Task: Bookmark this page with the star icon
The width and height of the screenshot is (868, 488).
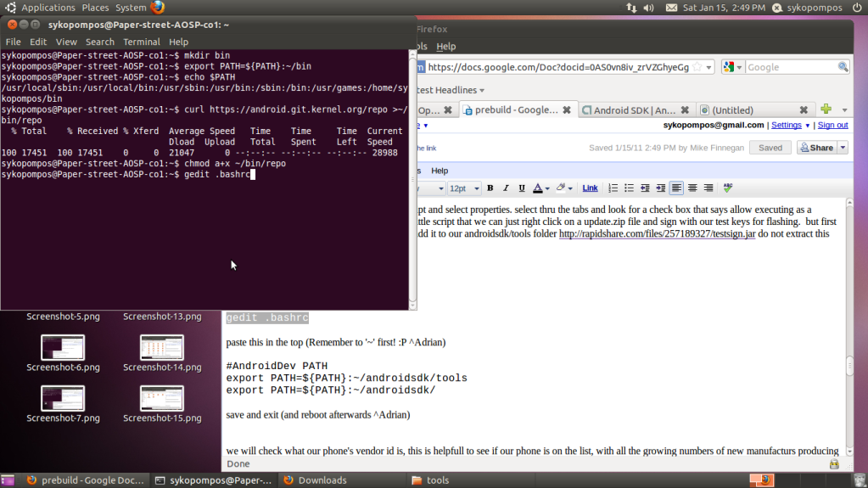Action: pos(697,67)
